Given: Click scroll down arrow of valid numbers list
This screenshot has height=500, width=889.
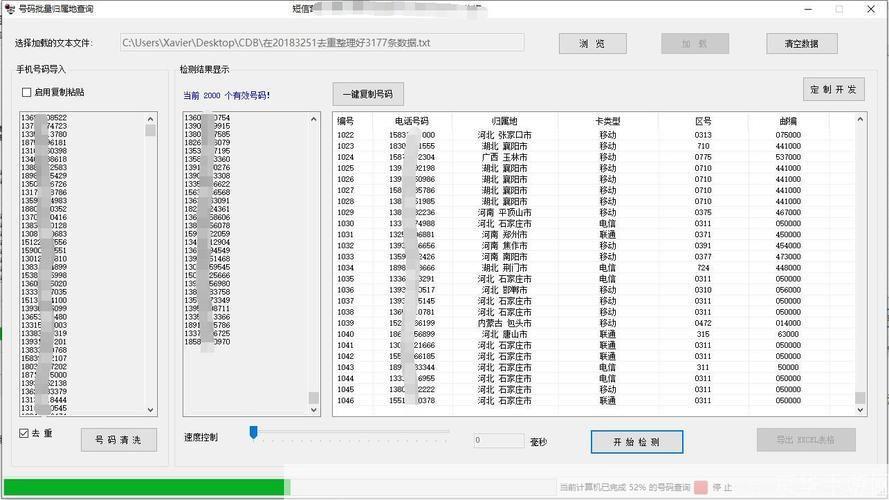Looking at the screenshot, I should pyautogui.click(x=314, y=410).
